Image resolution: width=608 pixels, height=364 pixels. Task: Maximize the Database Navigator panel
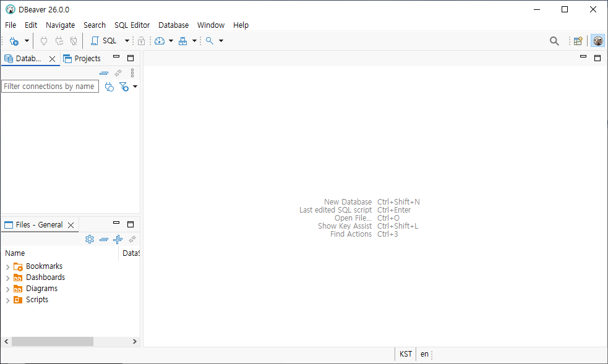tap(131, 58)
